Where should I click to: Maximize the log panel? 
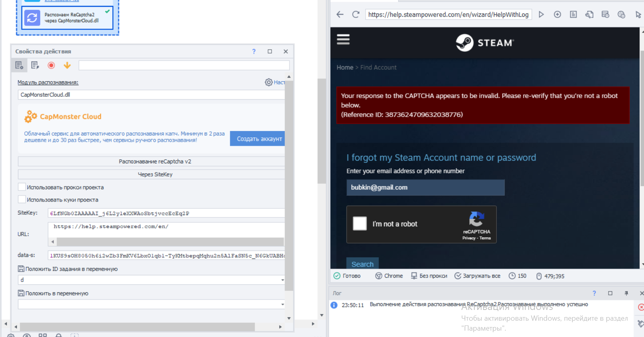click(610, 293)
